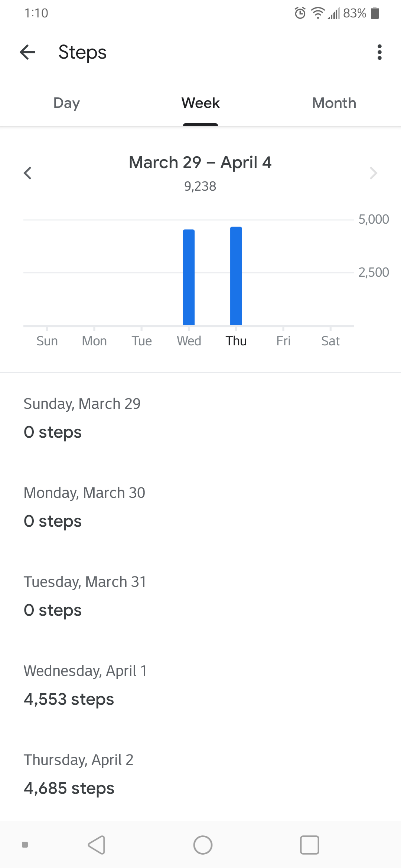The width and height of the screenshot is (401, 868).
Task: Open Wednesday, April 1 steps entry
Action: (200, 685)
